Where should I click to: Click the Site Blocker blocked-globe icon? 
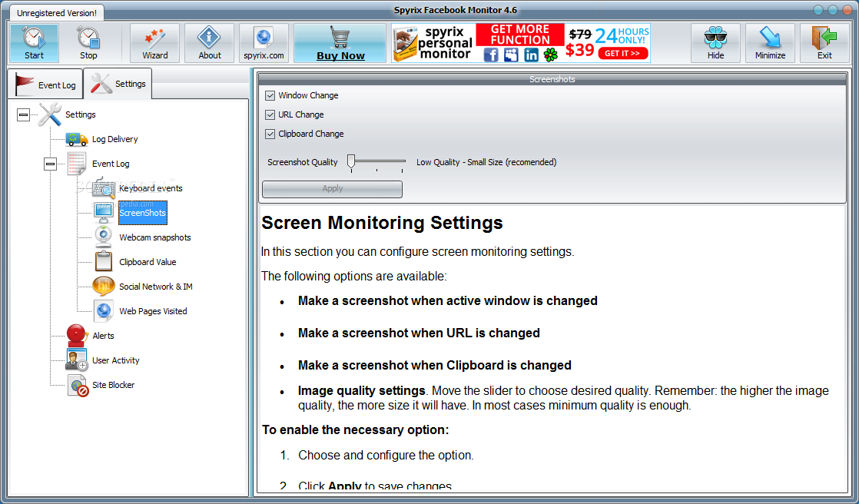click(78, 385)
